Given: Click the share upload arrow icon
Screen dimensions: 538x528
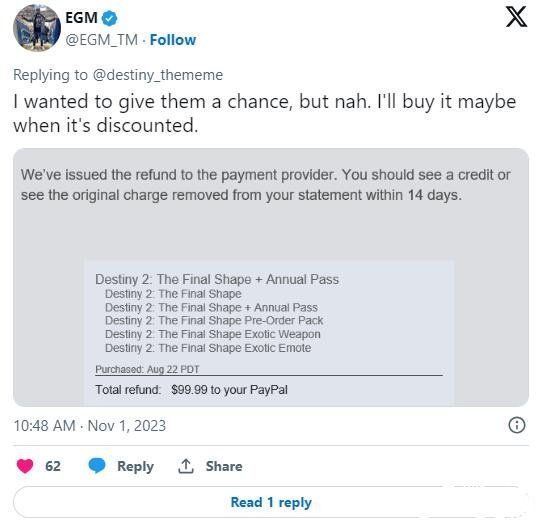Looking at the screenshot, I should pos(186,466).
